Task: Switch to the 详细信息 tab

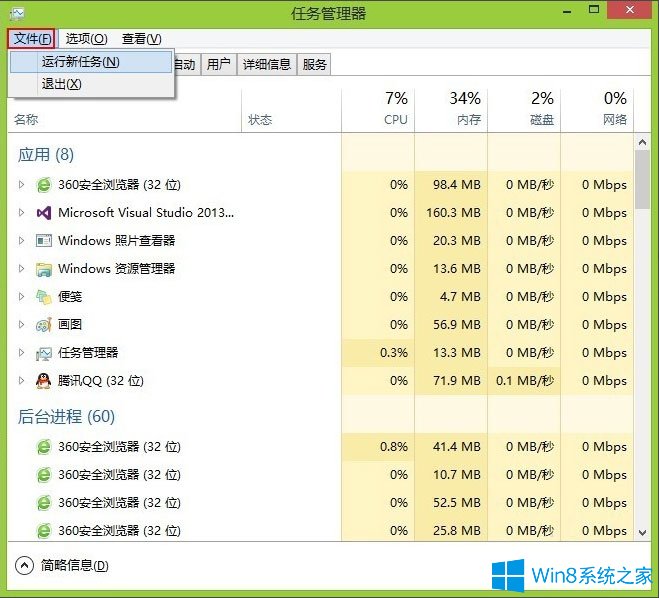Action: click(267, 64)
